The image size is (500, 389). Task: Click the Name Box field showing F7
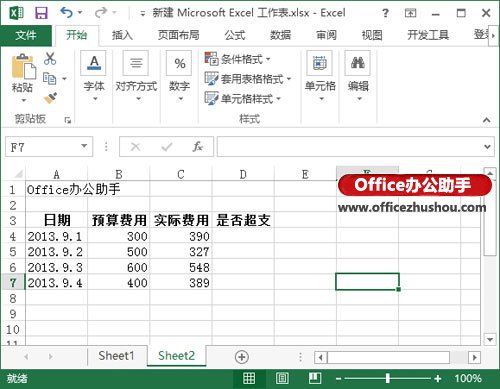pyautogui.click(x=49, y=146)
